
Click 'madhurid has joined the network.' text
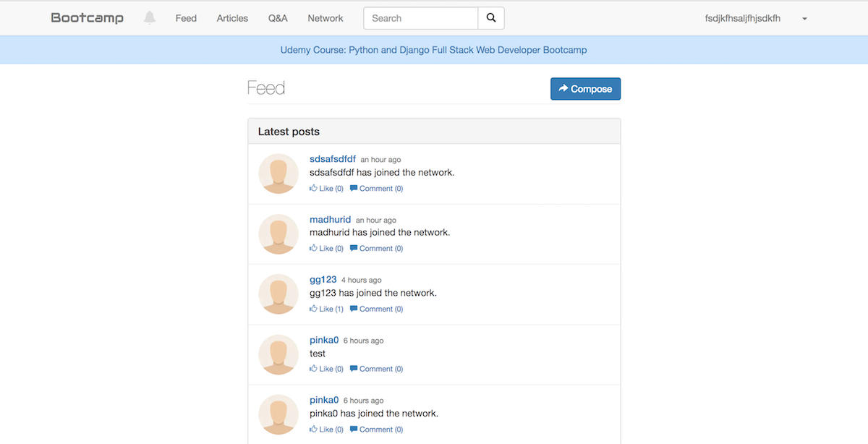380,232
